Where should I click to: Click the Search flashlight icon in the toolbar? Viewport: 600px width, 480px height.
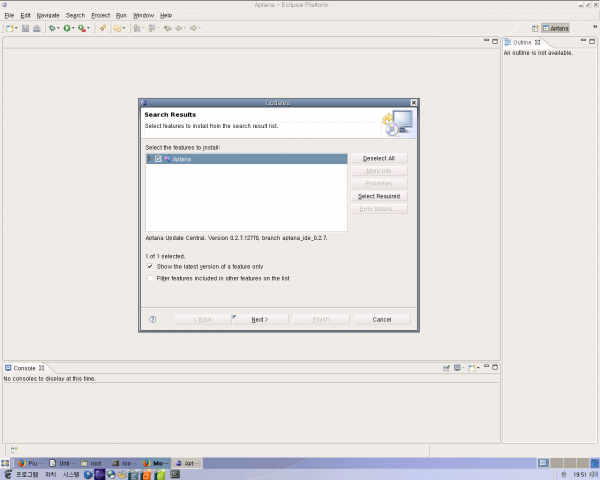pos(102,28)
